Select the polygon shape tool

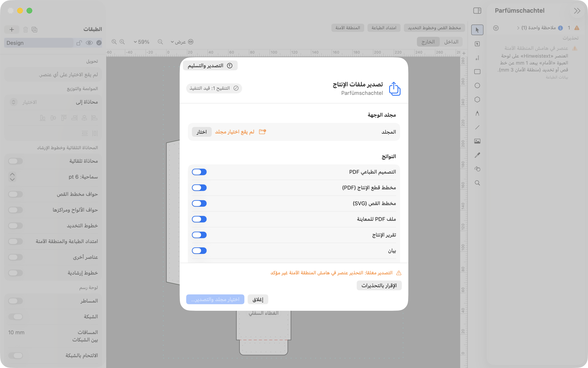[x=477, y=99]
